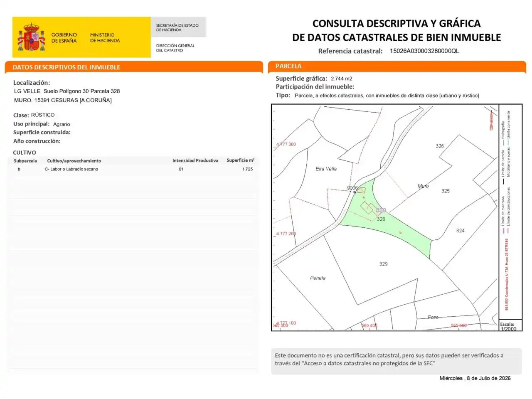Click parcel number 324 on the map
The image size is (532, 399).
coord(461,231)
